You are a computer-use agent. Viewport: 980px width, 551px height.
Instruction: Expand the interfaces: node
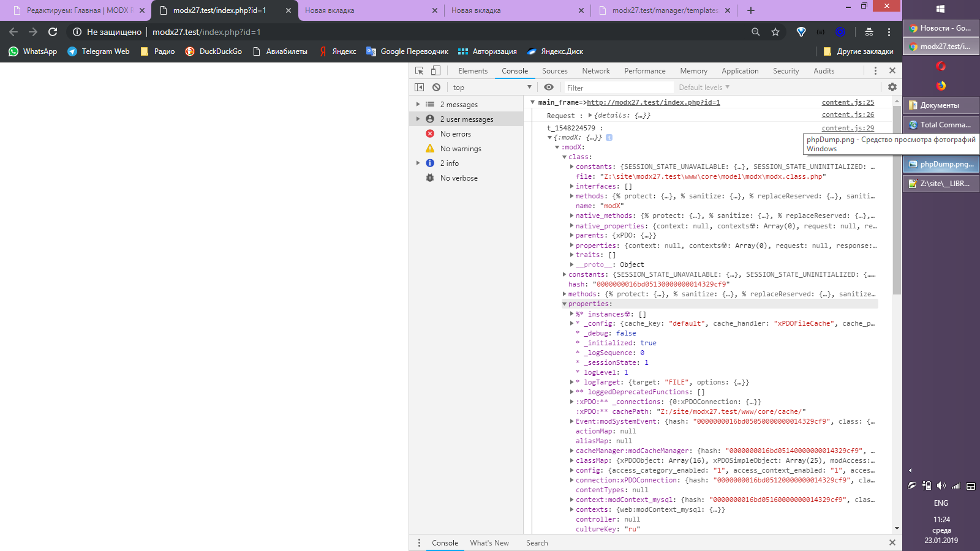[572, 186]
